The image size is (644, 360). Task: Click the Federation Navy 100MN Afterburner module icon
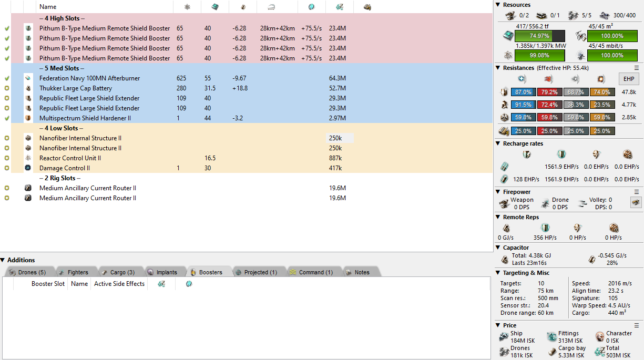click(x=28, y=78)
